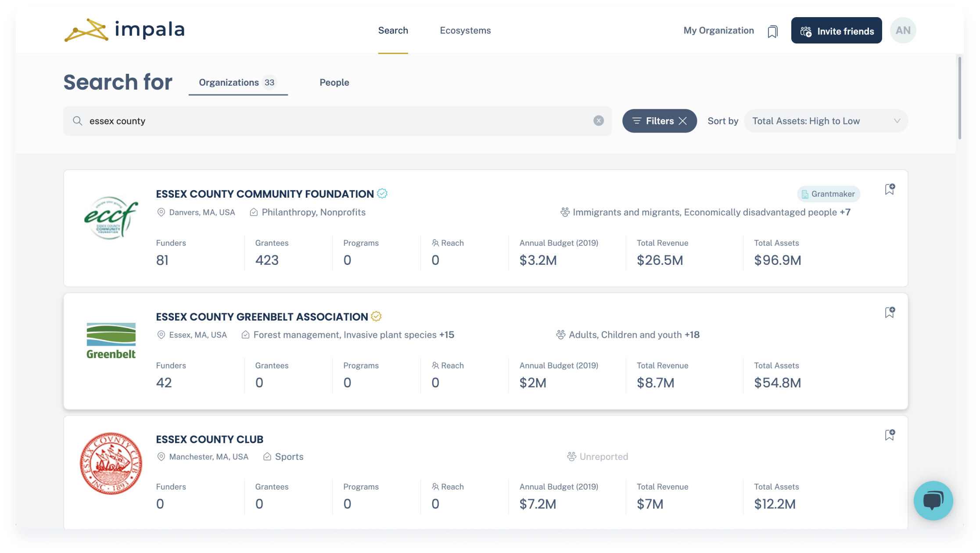
Task: Click Greenbelt Funders value 42
Action: click(x=164, y=383)
